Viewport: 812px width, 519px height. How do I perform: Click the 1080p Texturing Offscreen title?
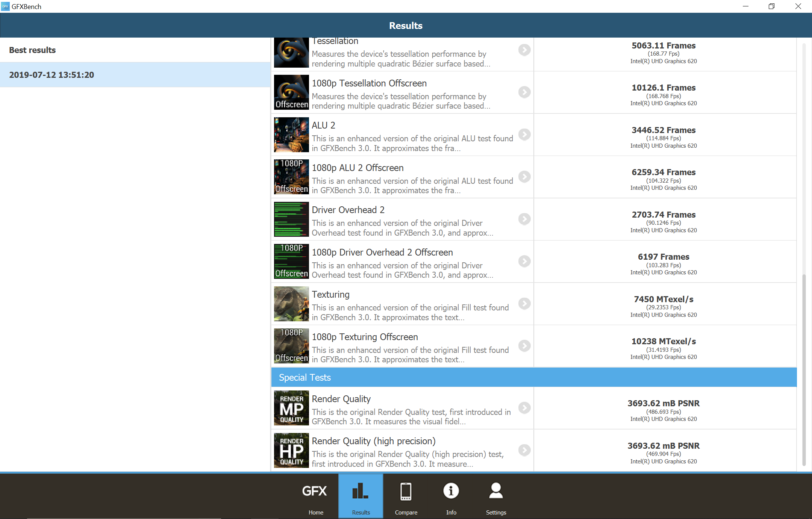365,337
